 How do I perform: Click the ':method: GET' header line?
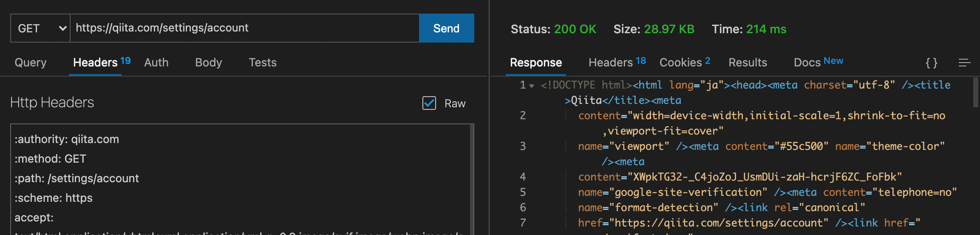tap(50, 159)
